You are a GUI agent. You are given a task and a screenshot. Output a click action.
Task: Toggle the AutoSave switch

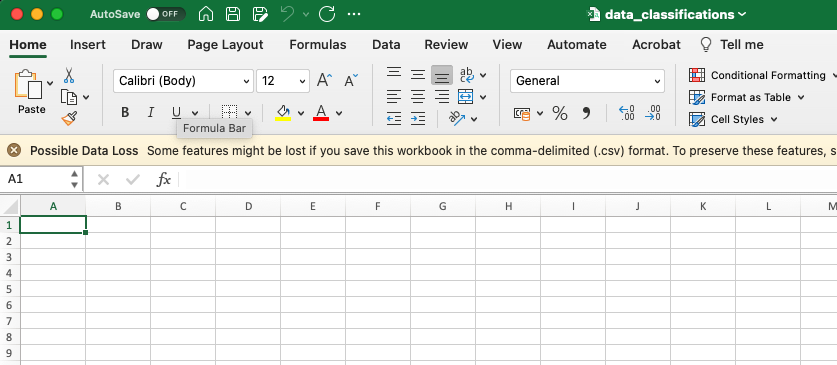click(165, 14)
